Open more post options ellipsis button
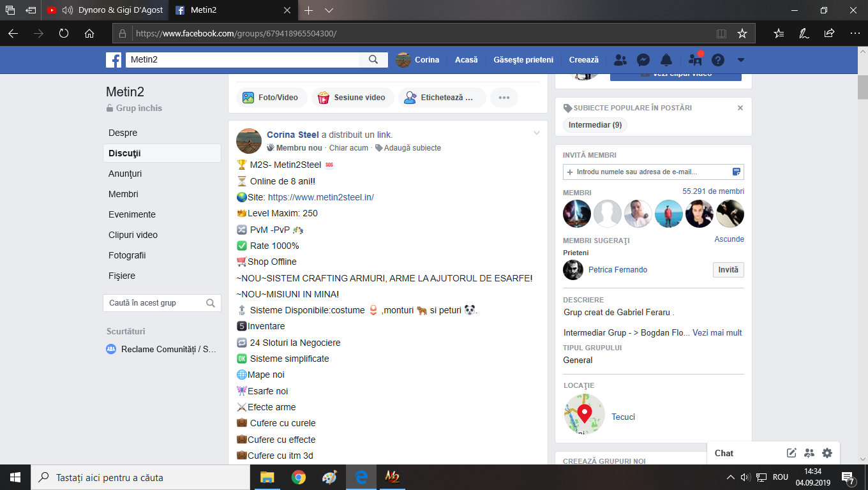The image size is (868, 490). 504,98
